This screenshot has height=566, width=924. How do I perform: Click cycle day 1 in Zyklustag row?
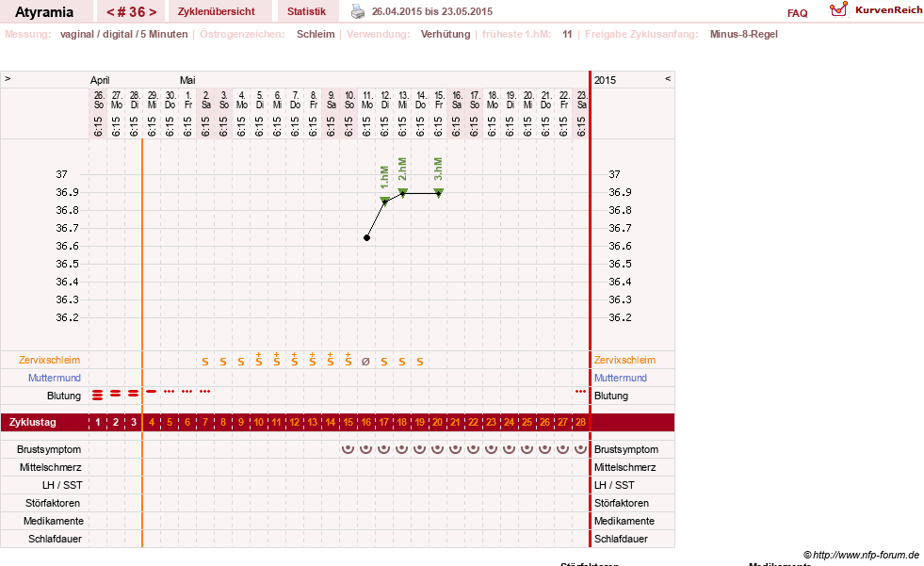[x=98, y=422]
